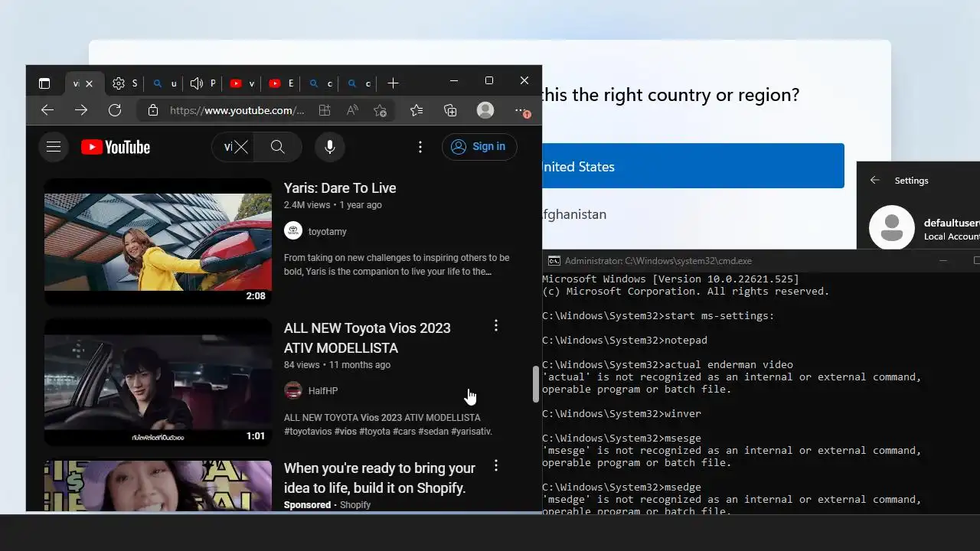The width and height of the screenshot is (980, 551).
Task: Open the YouTube header three-dot settings menu
Action: click(x=420, y=147)
